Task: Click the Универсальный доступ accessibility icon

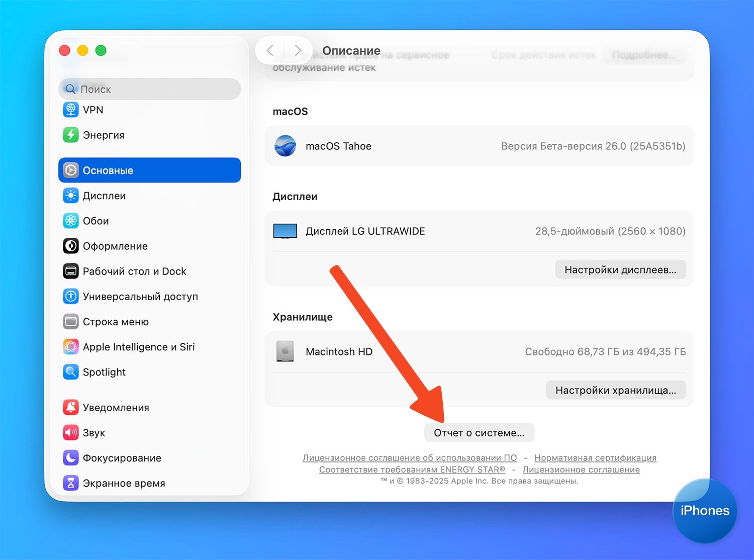Action: [71, 296]
